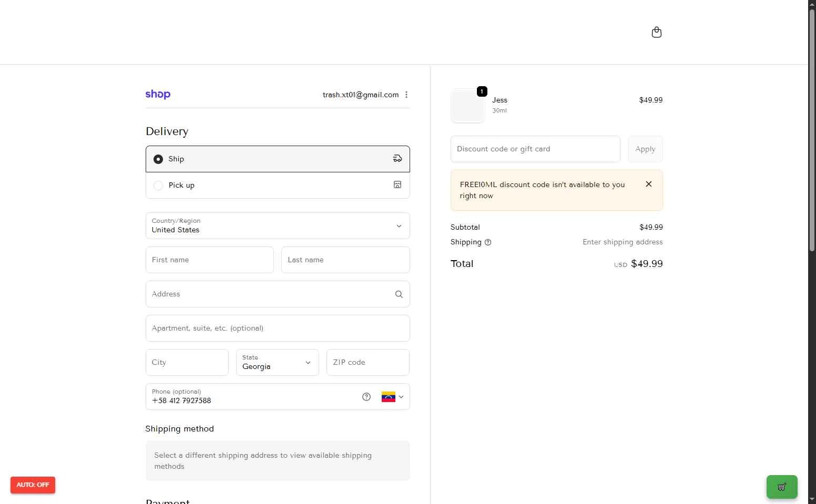Click the green cart floating button
816x504 pixels.
point(782,487)
